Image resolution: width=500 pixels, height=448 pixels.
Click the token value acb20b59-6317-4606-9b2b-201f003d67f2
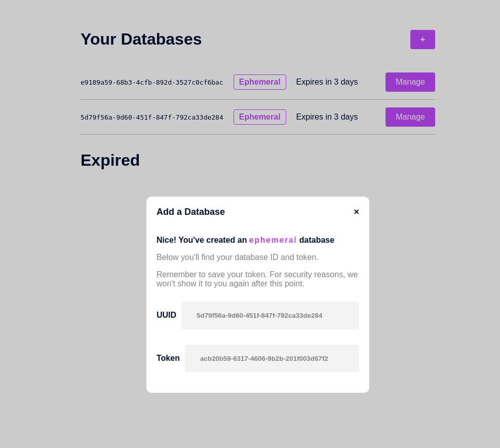tap(264, 358)
